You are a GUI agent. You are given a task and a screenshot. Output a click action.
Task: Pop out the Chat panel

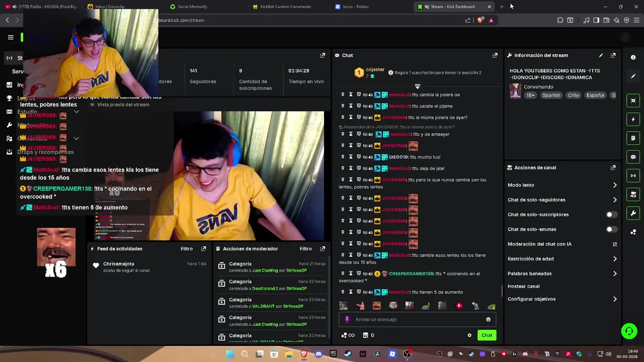(495, 55)
